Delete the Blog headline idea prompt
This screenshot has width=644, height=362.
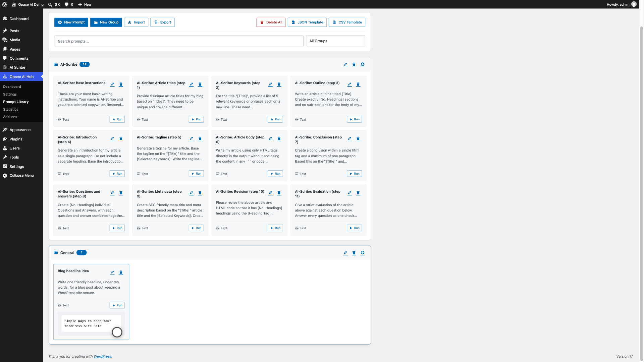121,273
